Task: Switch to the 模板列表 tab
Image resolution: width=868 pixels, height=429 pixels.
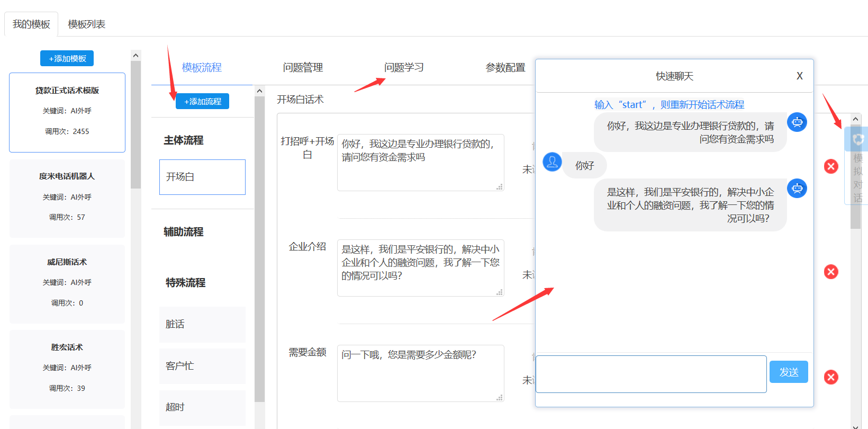Action: pyautogui.click(x=86, y=24)
